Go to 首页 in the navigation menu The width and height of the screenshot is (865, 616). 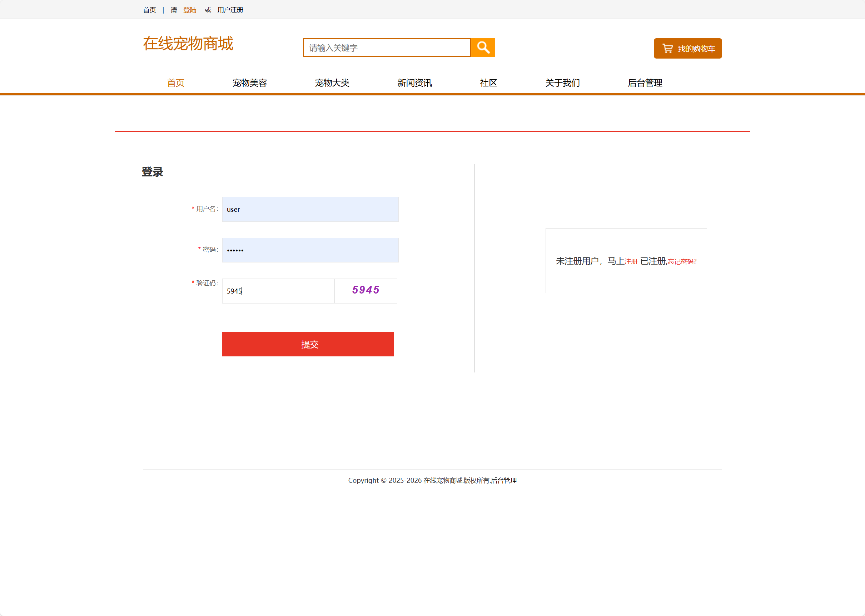click(x=175, y=83)
